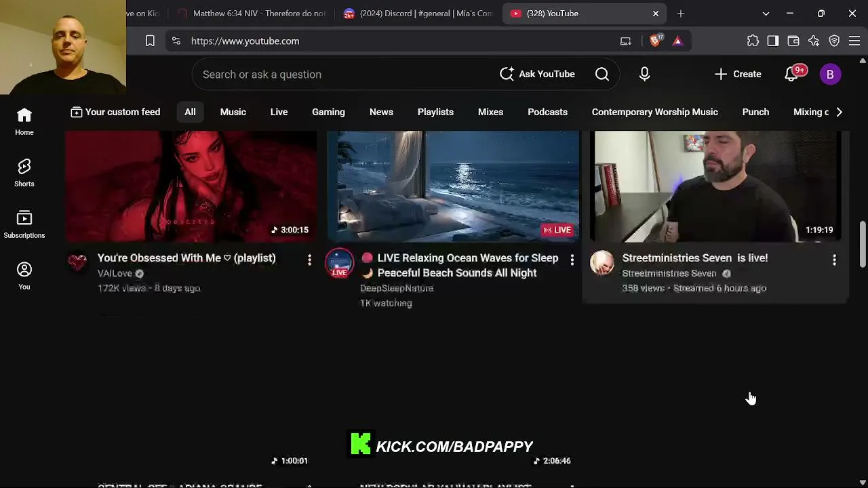Image resolution: width=868 pixels, height=488 pixels.
Task: Open more options for the Obsessed playlist video
Action: coord(309,260)
